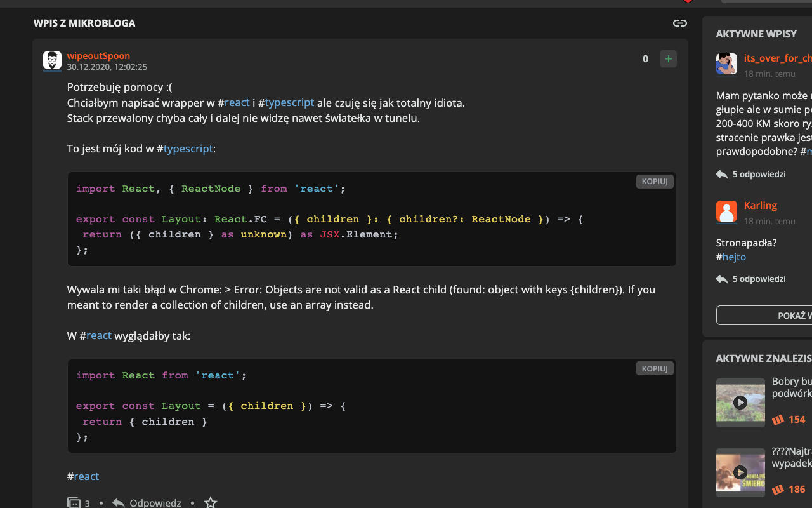Copy the permalink via the chain icon
The width and height of the screenshot is (812, 508).
click(679, 23)
